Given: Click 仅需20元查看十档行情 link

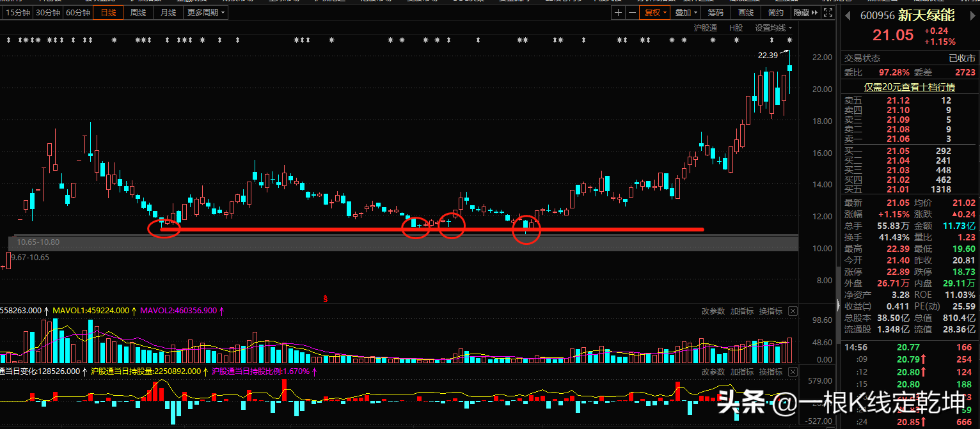Looking at the screenshot, I should [x=909, y=87].
